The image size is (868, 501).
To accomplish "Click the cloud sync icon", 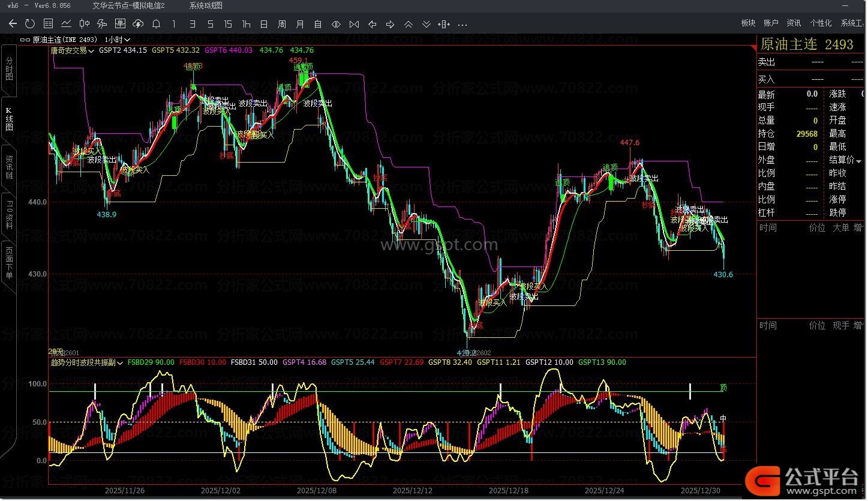I will pos(138,24).
